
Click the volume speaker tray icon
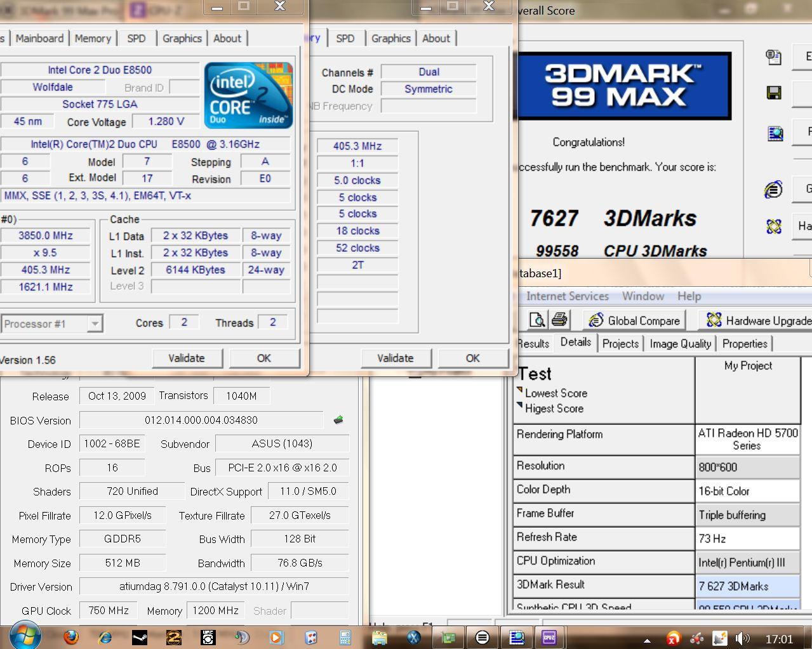click(742, 638)
